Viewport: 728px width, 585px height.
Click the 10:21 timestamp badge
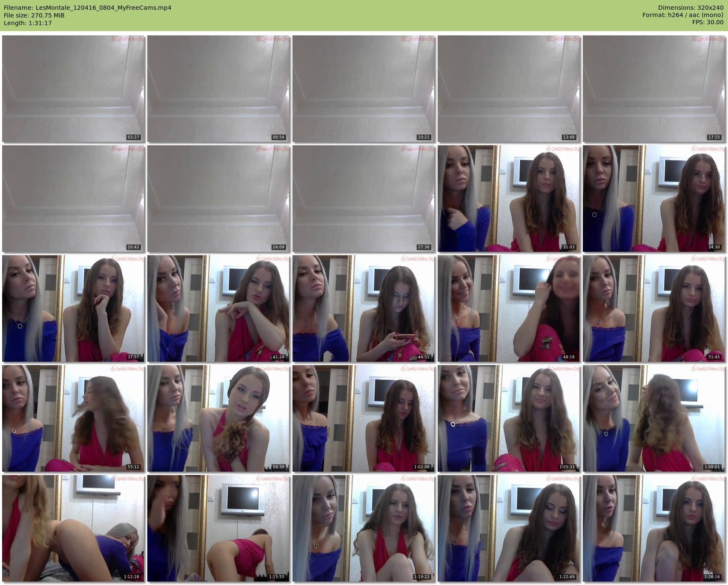pos(424,137)
